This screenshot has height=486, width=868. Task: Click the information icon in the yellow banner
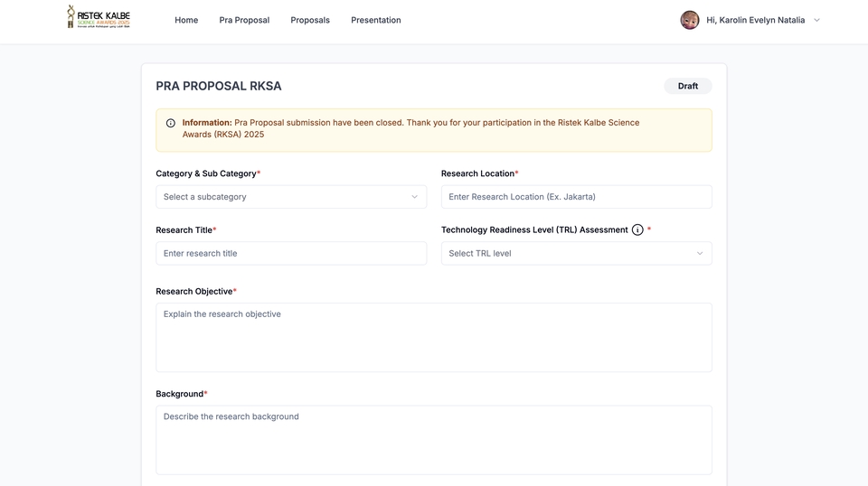click(x=171, y=123)
